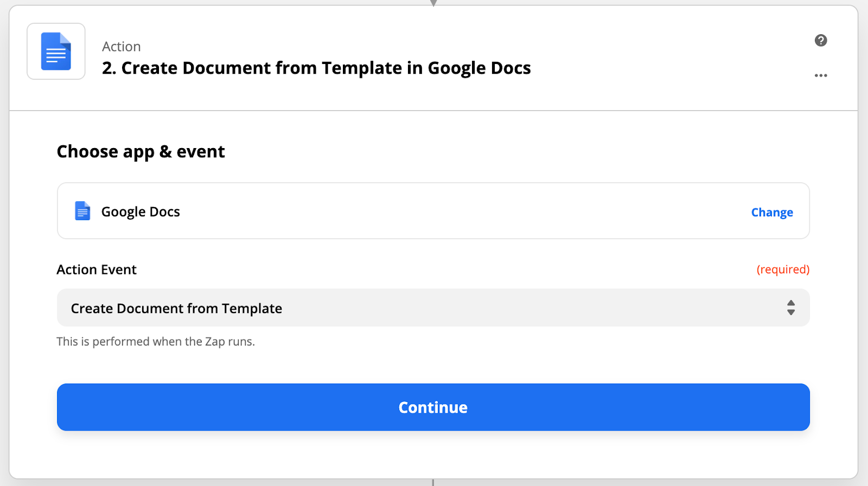Open help via the question mark icon

click(x=821, y=40)
